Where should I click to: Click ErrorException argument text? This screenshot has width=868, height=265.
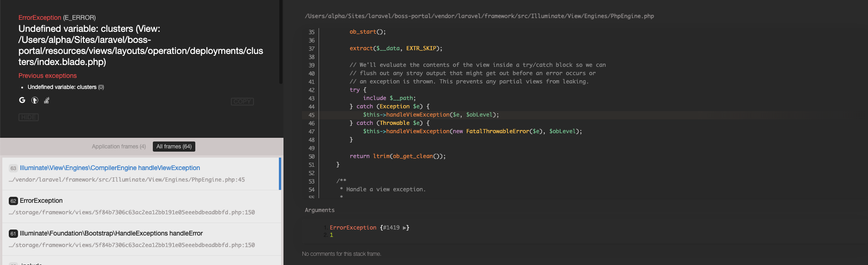tap(353, 228)
